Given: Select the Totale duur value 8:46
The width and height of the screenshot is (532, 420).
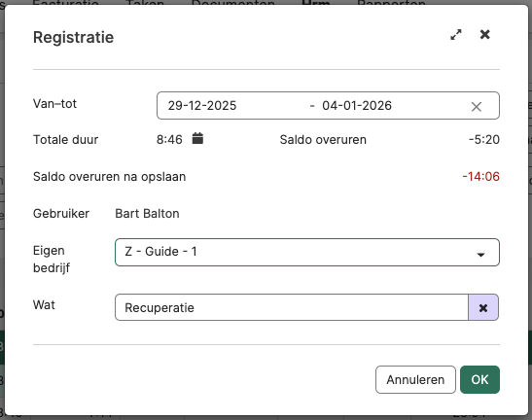Looking at the screenshot, I should [x=169, y=139].
